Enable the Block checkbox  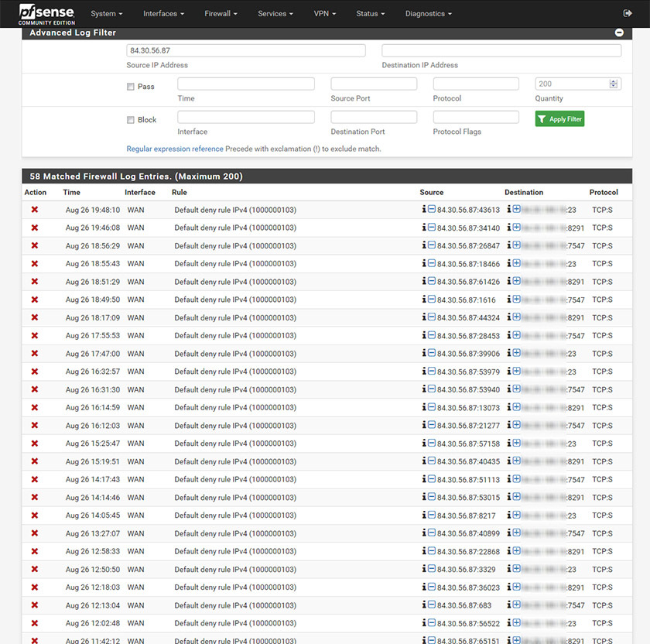131,120
